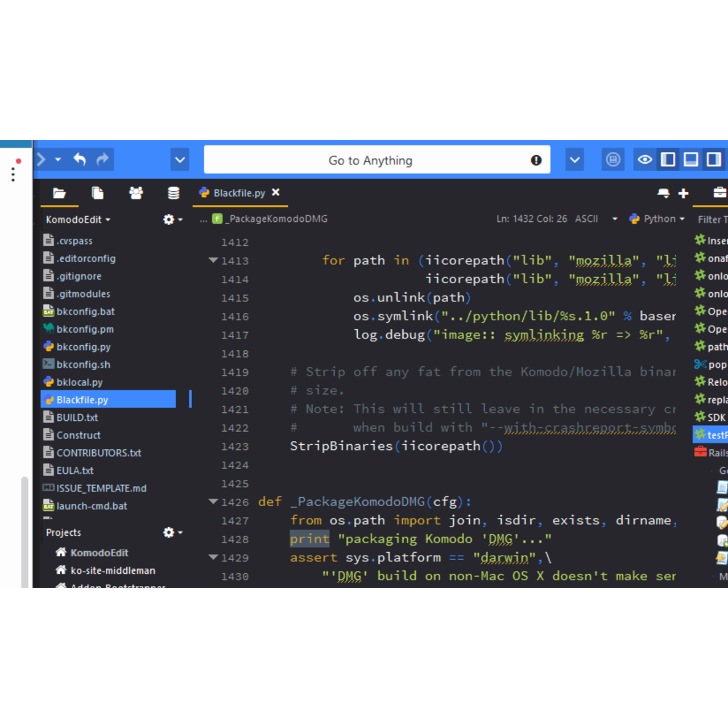This screenshot has width=728, height=728.
Task: Click the new tab plus icon
Action: [684, 194]
